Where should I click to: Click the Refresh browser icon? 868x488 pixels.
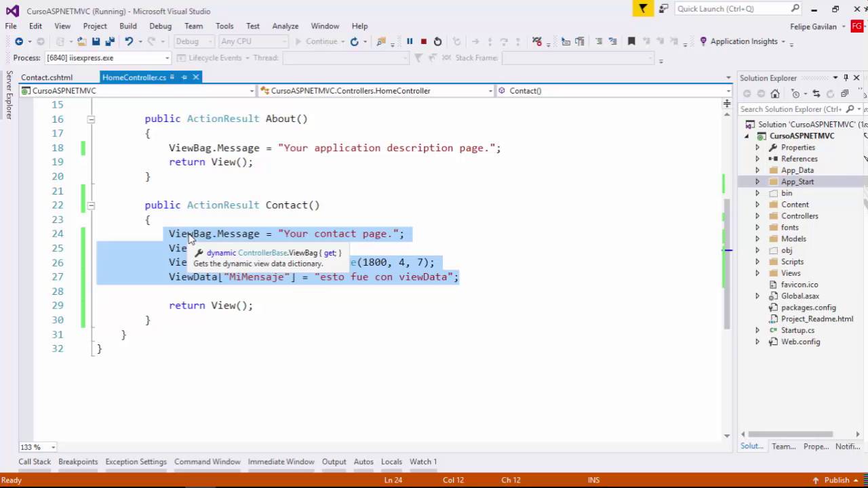354,41
